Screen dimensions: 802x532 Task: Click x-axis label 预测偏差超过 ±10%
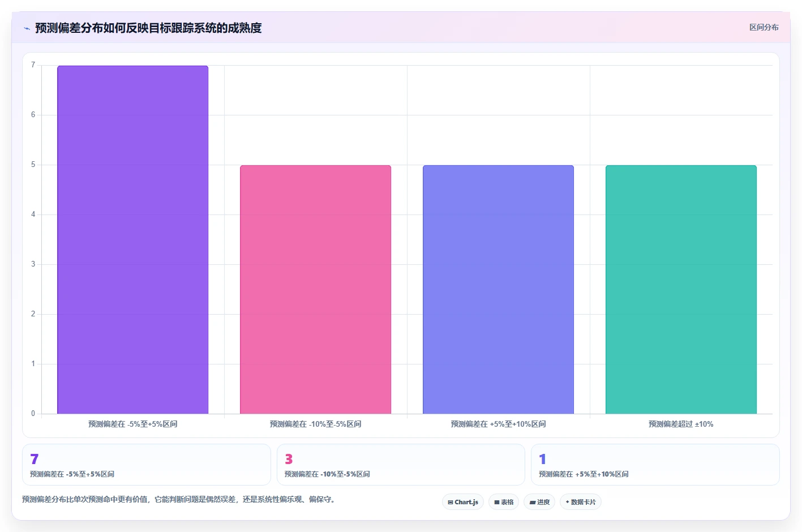coord(681,424)
